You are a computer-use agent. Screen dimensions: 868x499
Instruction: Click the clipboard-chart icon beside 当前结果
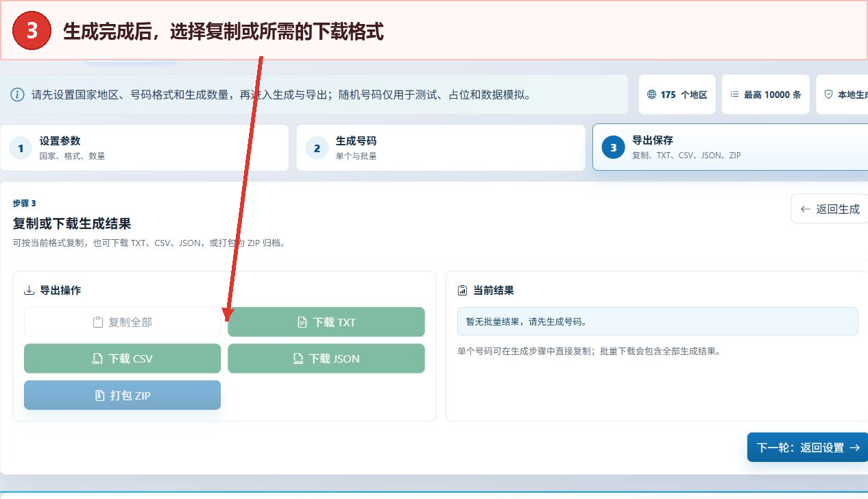(462, 291)
